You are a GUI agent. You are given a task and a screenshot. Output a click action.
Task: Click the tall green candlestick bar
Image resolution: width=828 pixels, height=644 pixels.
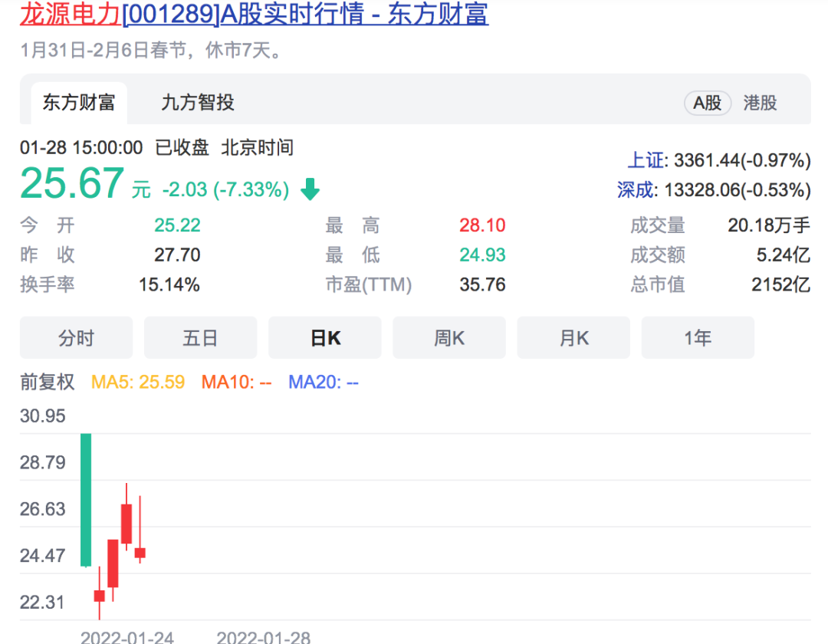click(x=86, y=500)
